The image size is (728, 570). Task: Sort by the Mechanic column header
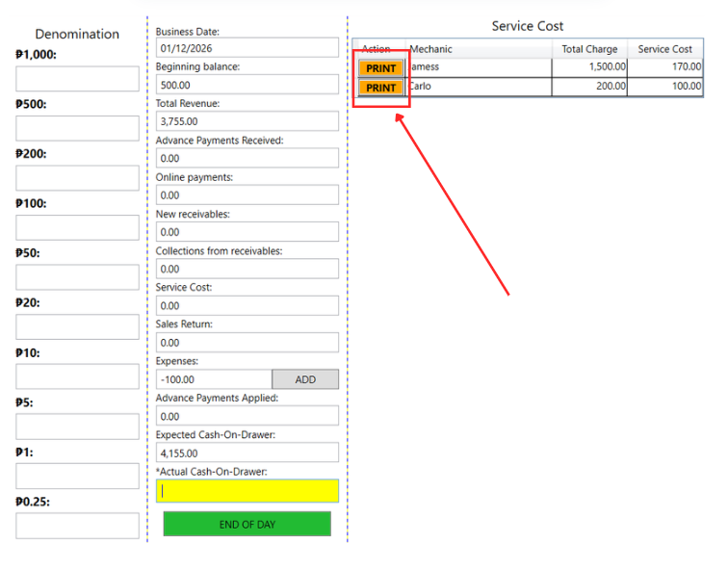(478, 49)
